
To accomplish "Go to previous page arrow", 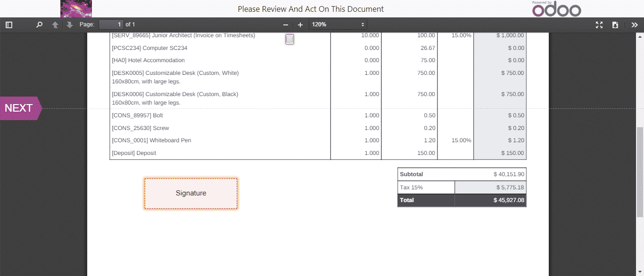I will 55,25.
